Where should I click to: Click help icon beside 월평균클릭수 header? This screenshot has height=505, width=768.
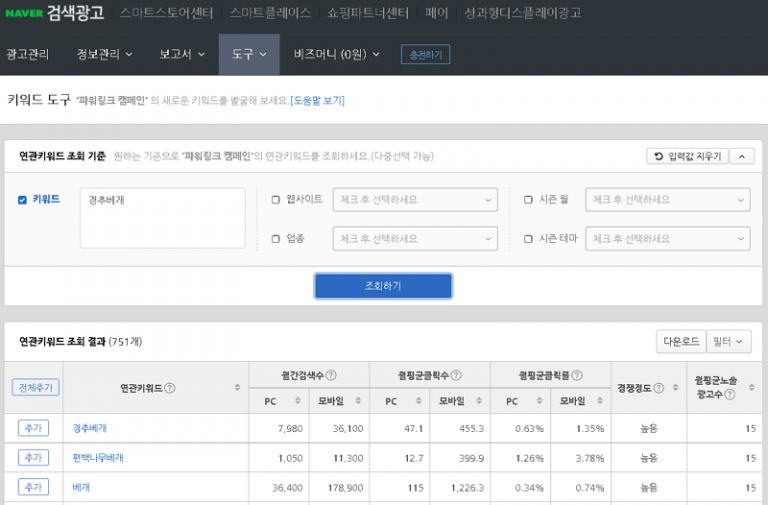point(456,375)
